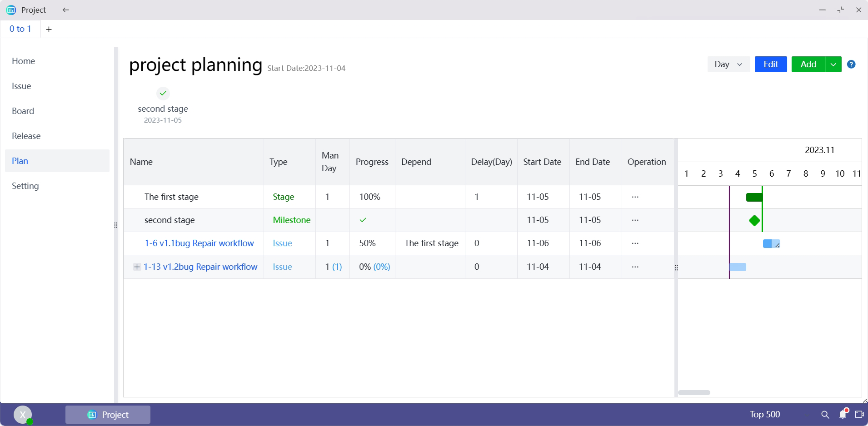Go to the Board sidebar item
The image size is (868, 426).
[23, 111]
